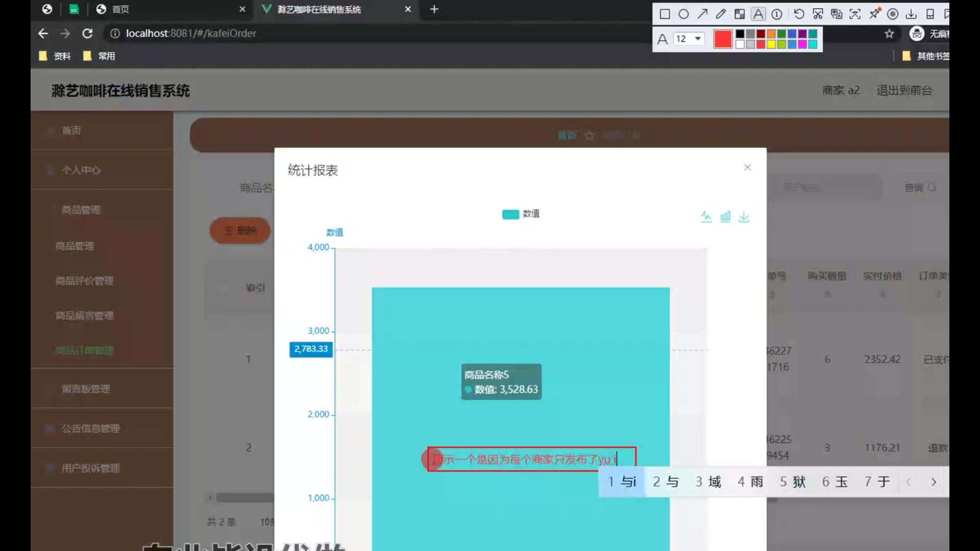Click the phone icon in the screenshot toolbar
The height and width of the screenshot is (551, 980).
(x=930, y=14)
